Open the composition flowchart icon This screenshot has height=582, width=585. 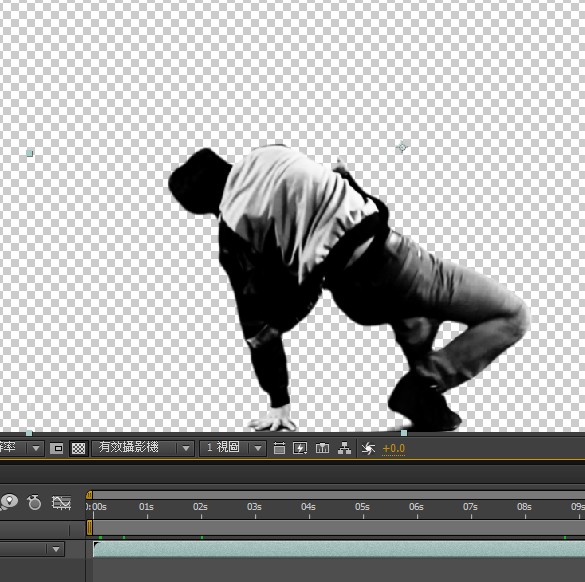pyautogui.click(x=344, y=448)
